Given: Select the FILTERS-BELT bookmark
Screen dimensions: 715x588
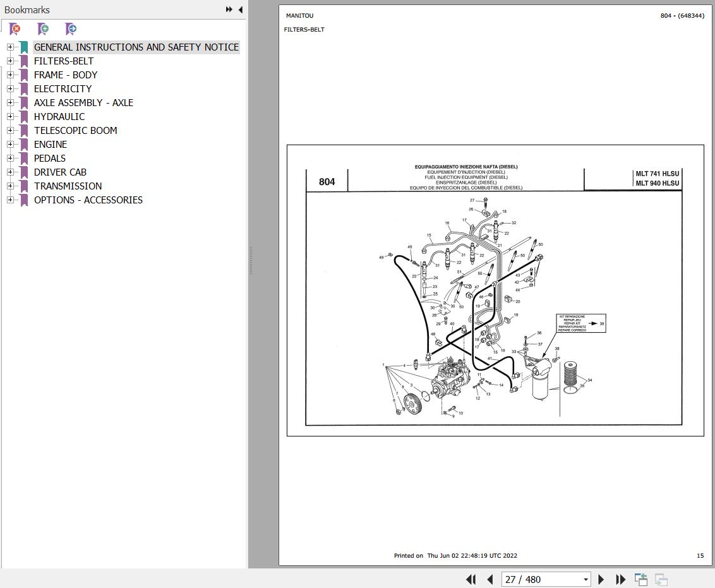Looking at the screenshot, I should coord(63,61).
